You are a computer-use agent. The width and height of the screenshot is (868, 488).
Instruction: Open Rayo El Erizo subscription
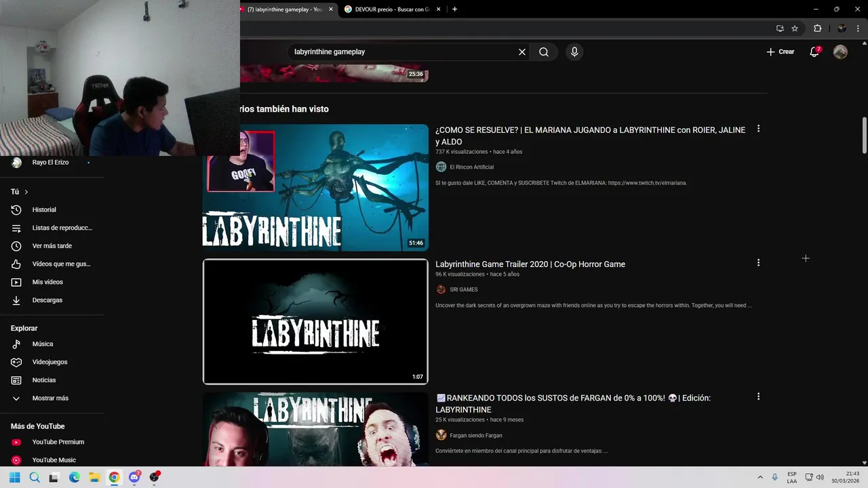pos(52,163)
